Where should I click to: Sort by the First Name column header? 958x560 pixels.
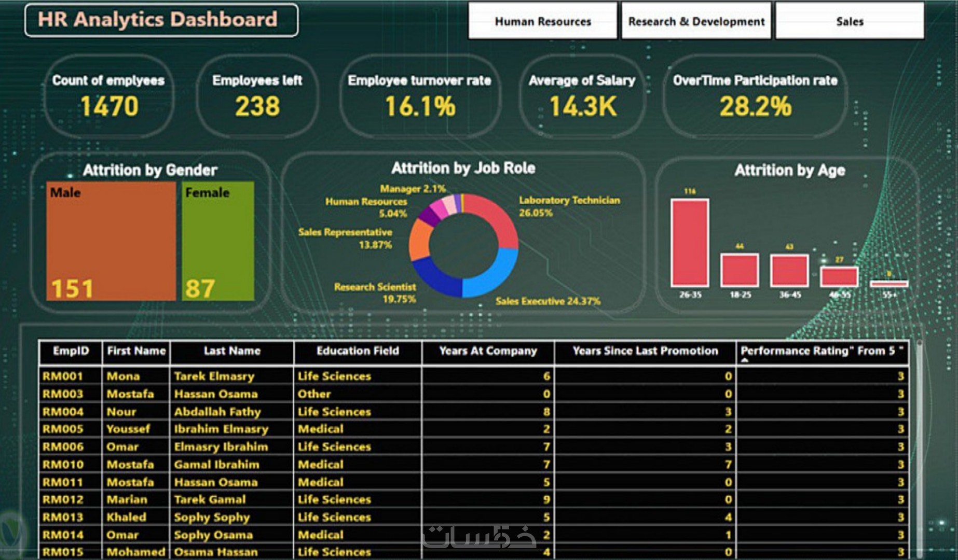point(136,352)
